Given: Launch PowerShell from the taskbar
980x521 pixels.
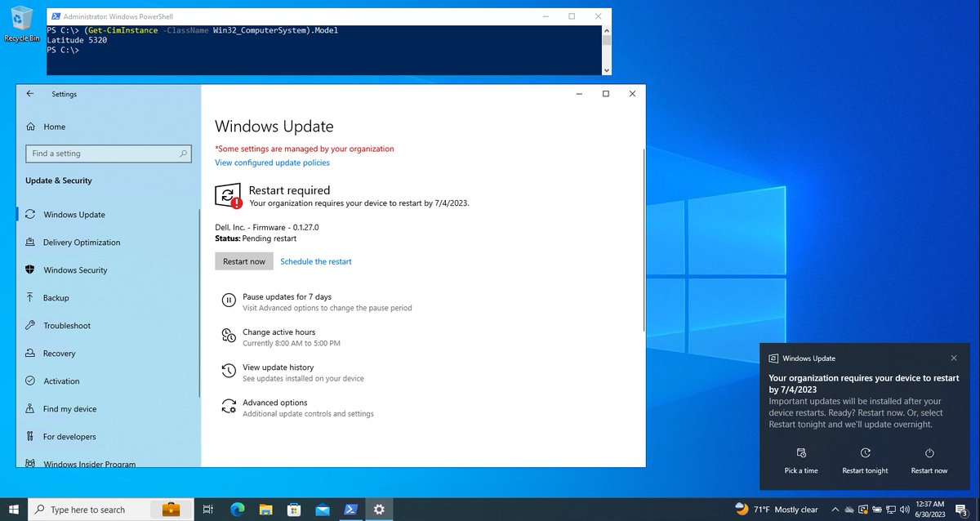Looking at the screenshot, I should [350, 509].
